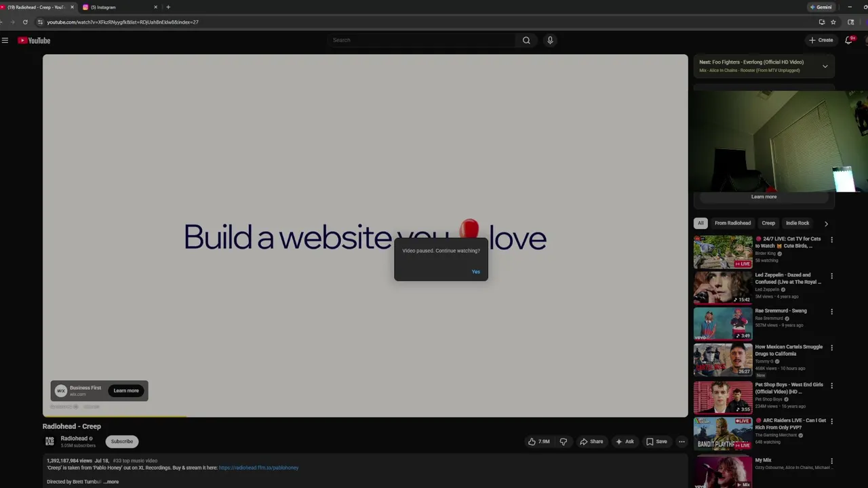Screen dimensions: 868x488
Task: Open the Radiohead channel name link
Action: click(x=74, y=439)
